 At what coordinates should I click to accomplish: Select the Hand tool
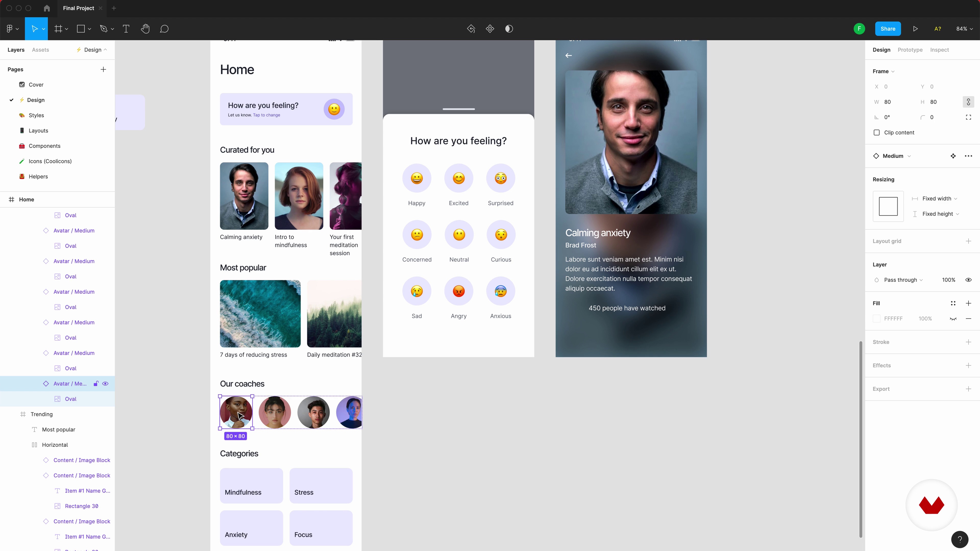[145, 29]
